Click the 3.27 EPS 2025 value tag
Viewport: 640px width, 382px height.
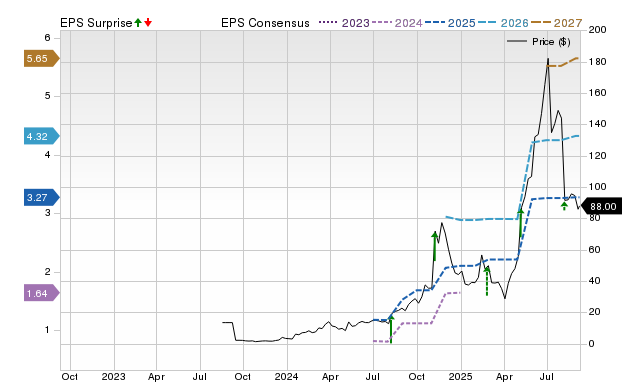42,198
